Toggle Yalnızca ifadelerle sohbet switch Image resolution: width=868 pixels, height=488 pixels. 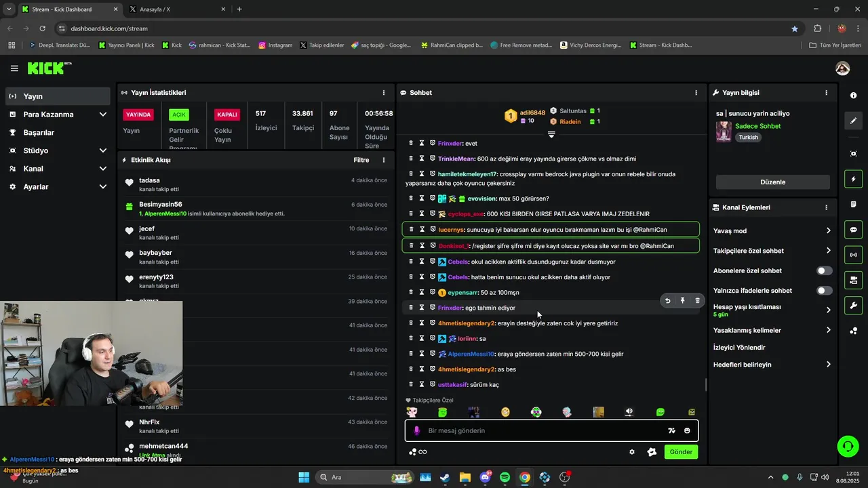[824, 291]
